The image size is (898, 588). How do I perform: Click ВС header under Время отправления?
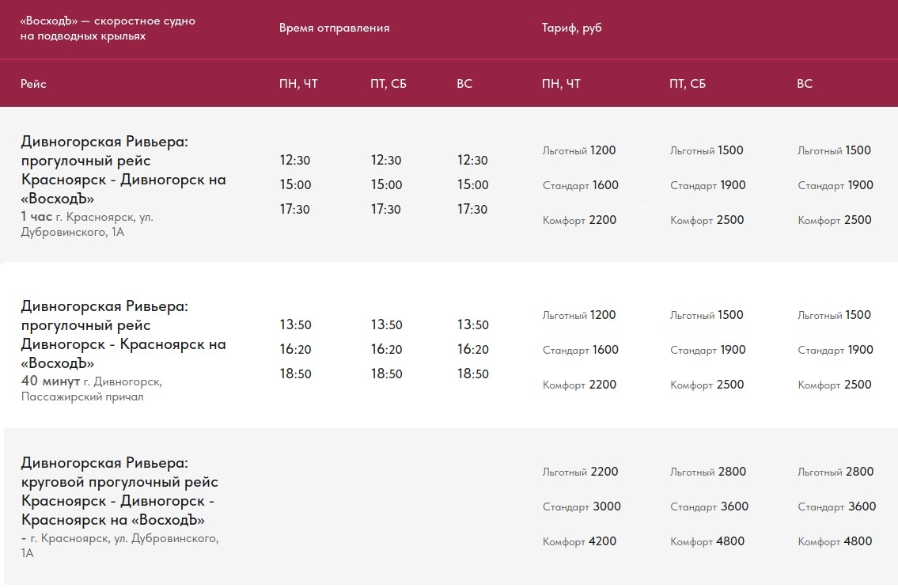(x=464, y=84)
